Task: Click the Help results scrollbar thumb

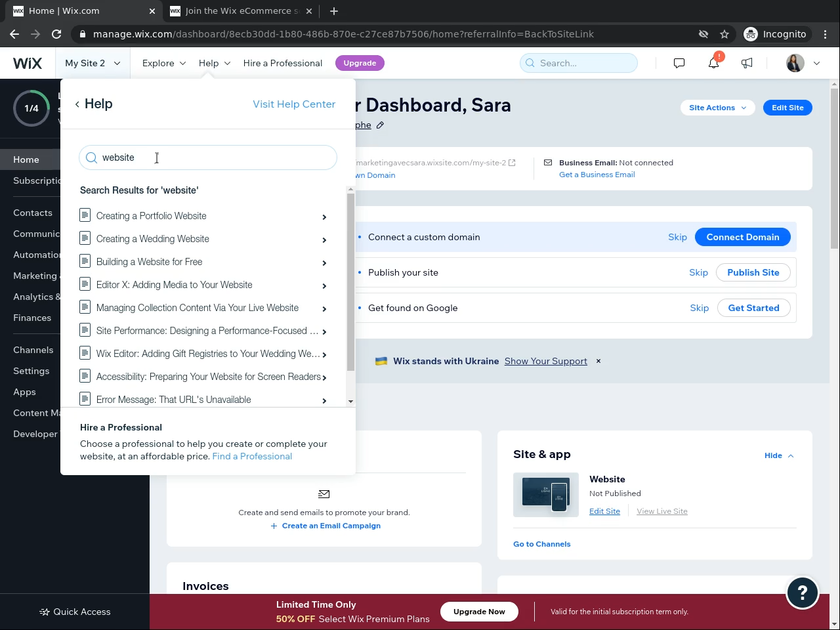Action: click(350, 282)
